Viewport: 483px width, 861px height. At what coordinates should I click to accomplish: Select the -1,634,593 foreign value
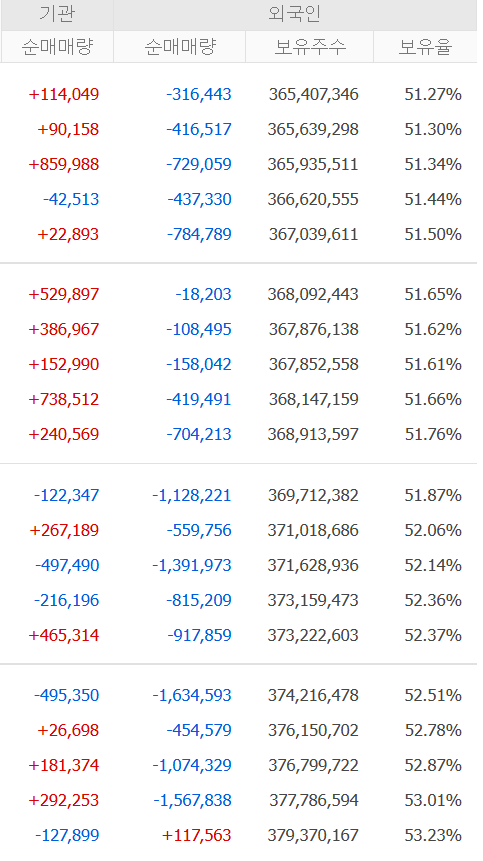point(192,696)
